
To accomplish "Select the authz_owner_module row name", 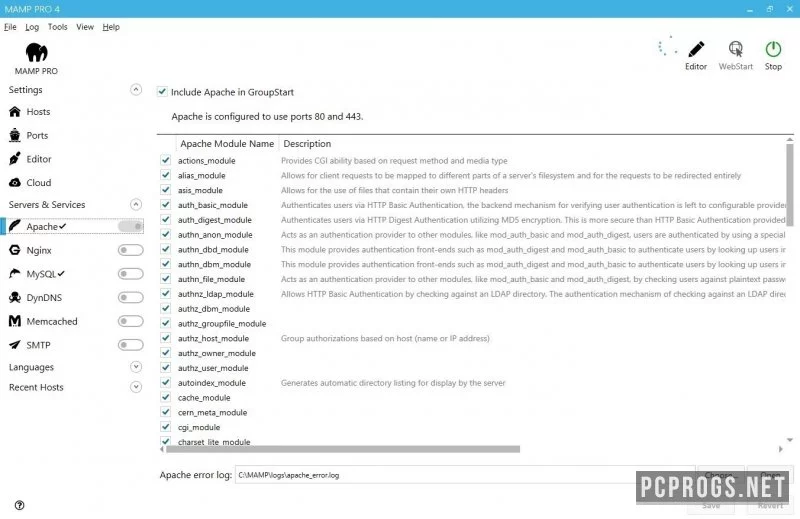I will 217,353.
